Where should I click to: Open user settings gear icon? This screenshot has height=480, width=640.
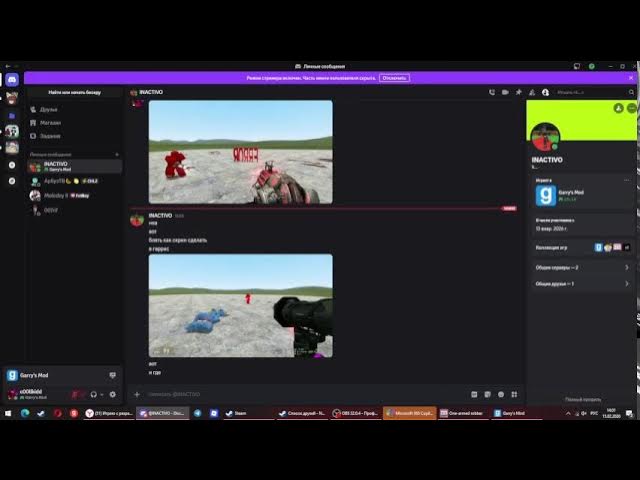[x=113, y=395]
